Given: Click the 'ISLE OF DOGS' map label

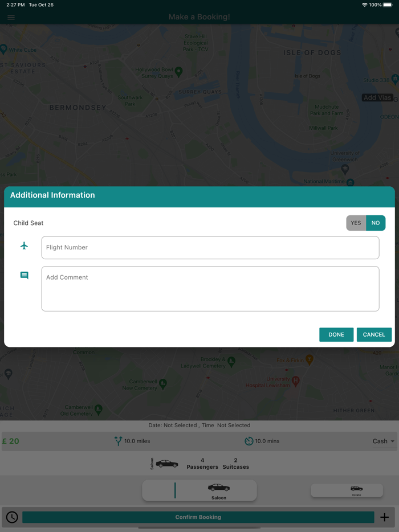Looking at the screenshot, I should [312, 52].
